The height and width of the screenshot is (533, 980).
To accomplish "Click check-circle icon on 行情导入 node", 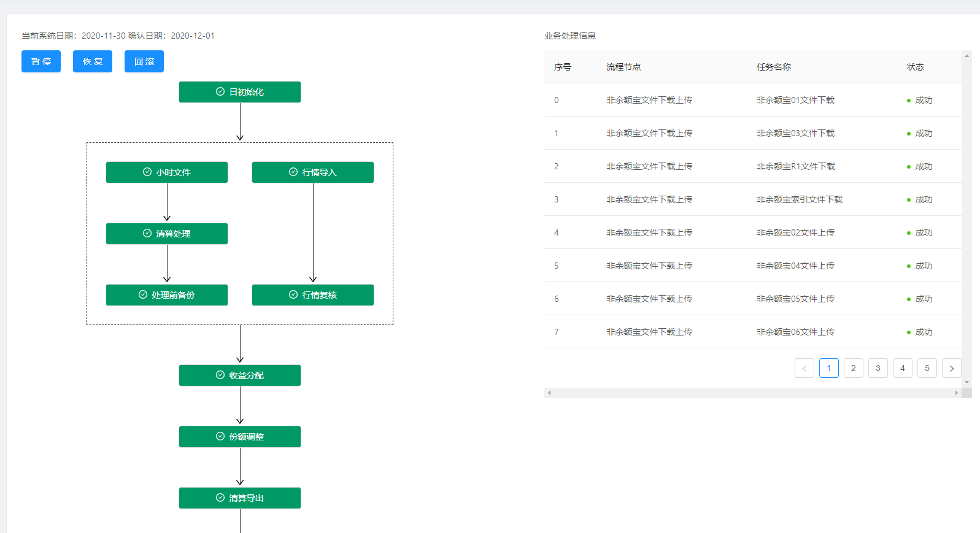I will click(293, 172).
